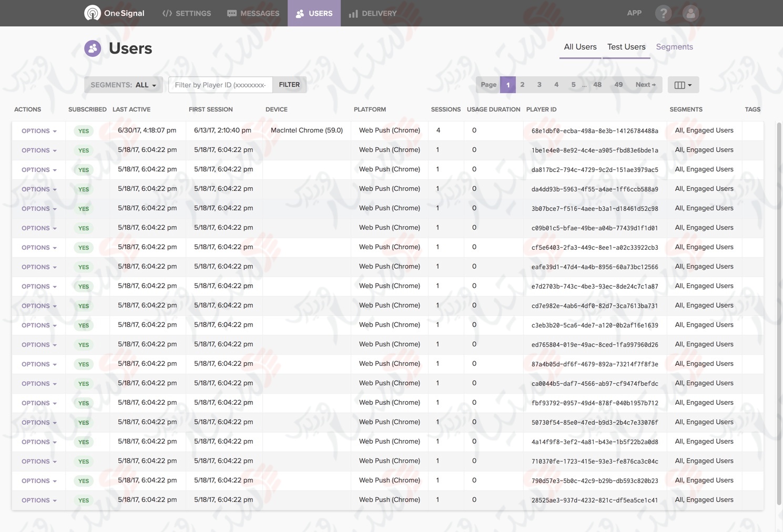Open the user profile avatar icon
The width and height of the screenshot is (783, 532).
click(690, 13)
